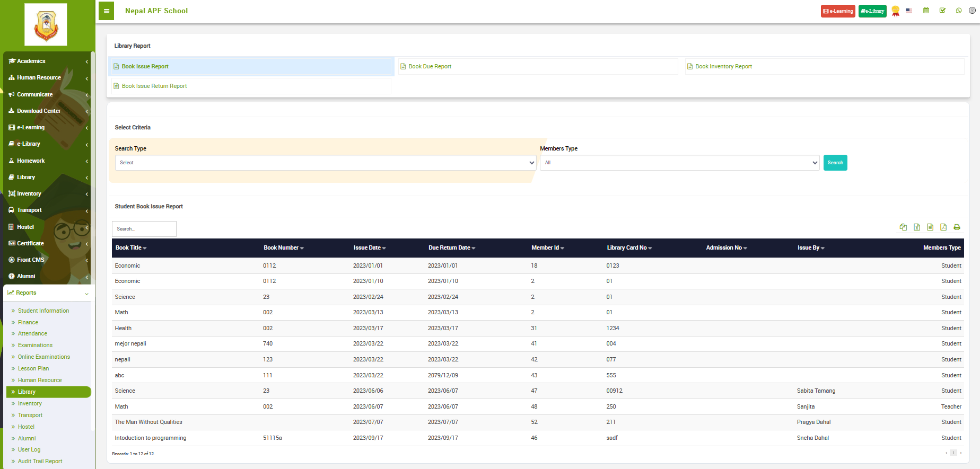Click the US flag language icon
980x469 pixels.
909,11
